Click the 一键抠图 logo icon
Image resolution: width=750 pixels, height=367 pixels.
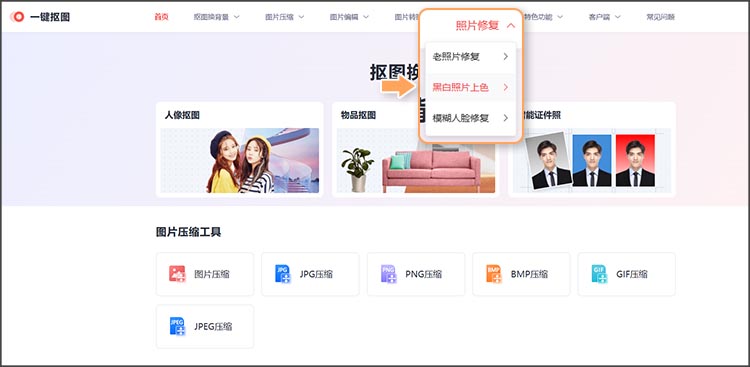18,17
